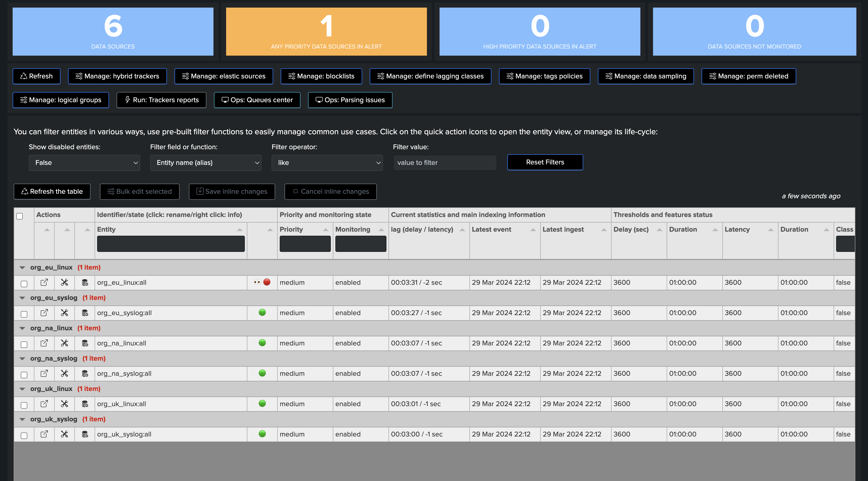The image size is (868, 481).
Task: Click wrench tools icon for org_uk_linux:all
Action: click(x=64, y=404)
